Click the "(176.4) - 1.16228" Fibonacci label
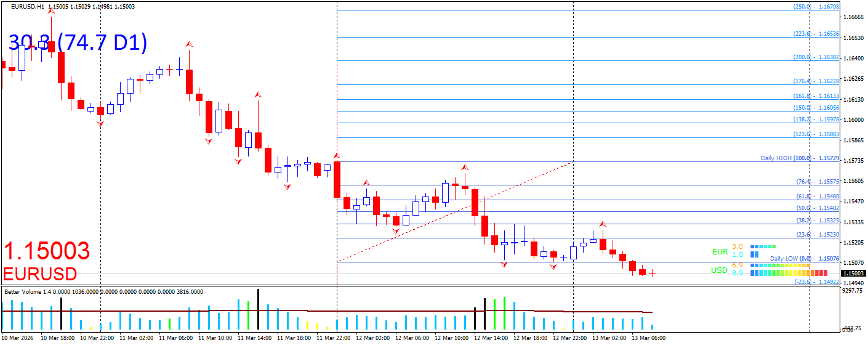The width and height of the screenshot is (868, 345). [816, 81]
